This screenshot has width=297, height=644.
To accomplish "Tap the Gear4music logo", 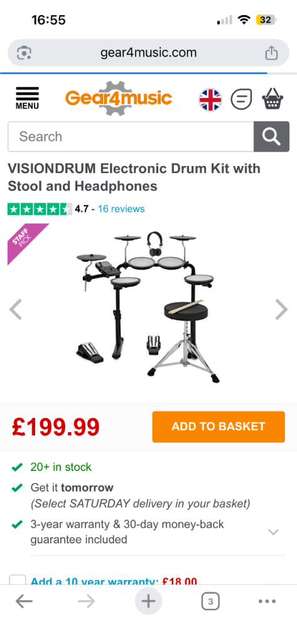I will pyautogui.click(x=119, y=99).
